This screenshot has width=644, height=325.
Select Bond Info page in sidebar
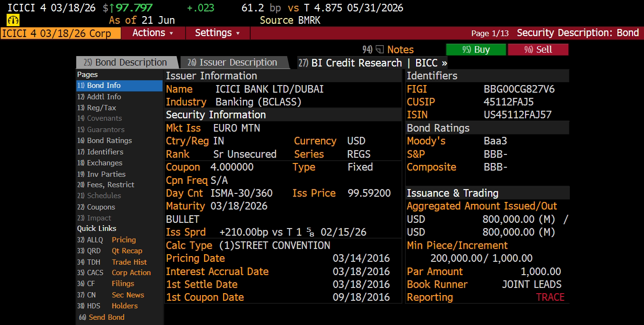click(x=119, y=86)
